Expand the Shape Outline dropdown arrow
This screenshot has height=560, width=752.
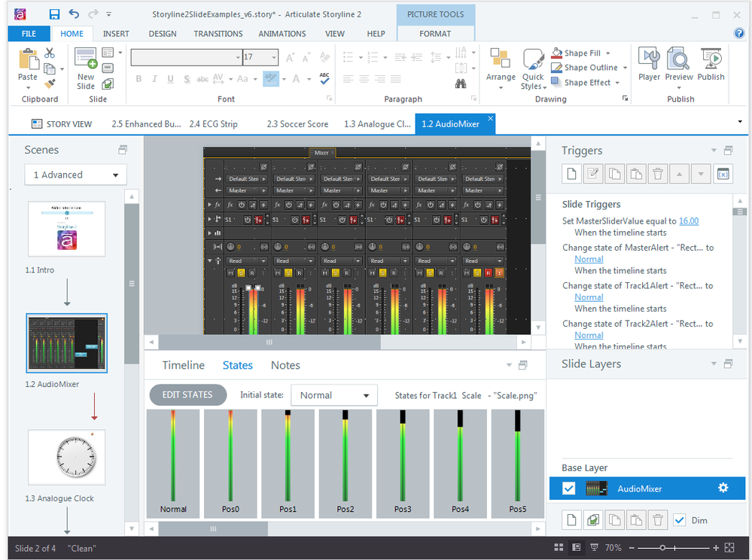(625, 68)
